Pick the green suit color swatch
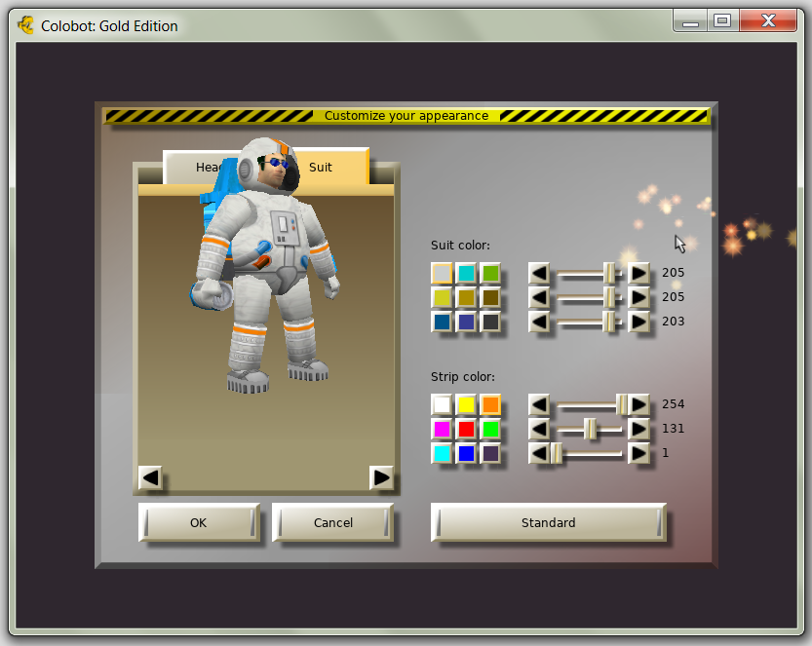Viewport: 812px width, 646px height. 490,273
